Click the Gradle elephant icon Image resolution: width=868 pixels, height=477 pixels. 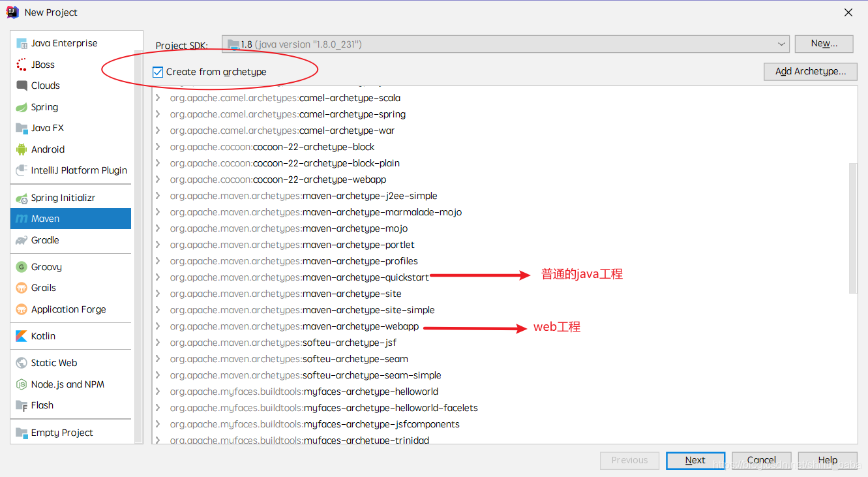(x=22, y=240)
